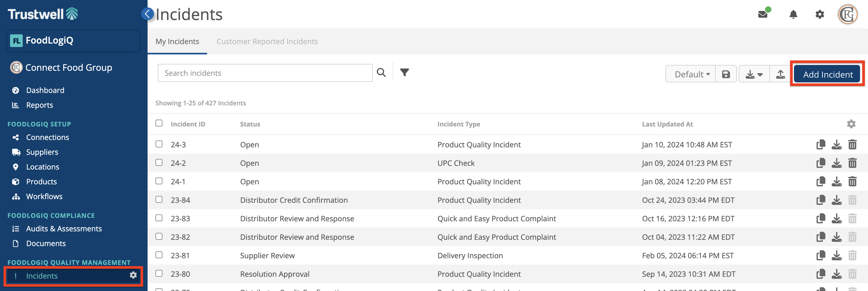Click the search magnifier icon
This screenshot has width=868, height=291.
[381, 73]
